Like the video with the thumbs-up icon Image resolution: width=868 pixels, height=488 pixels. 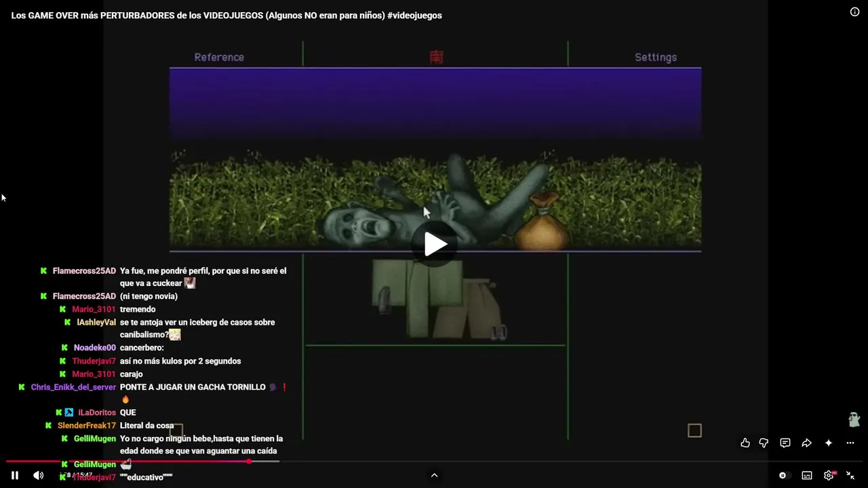(745, 443)
